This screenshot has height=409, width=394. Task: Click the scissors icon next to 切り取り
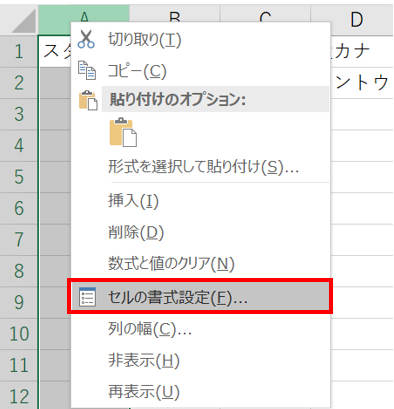(86, 39)
